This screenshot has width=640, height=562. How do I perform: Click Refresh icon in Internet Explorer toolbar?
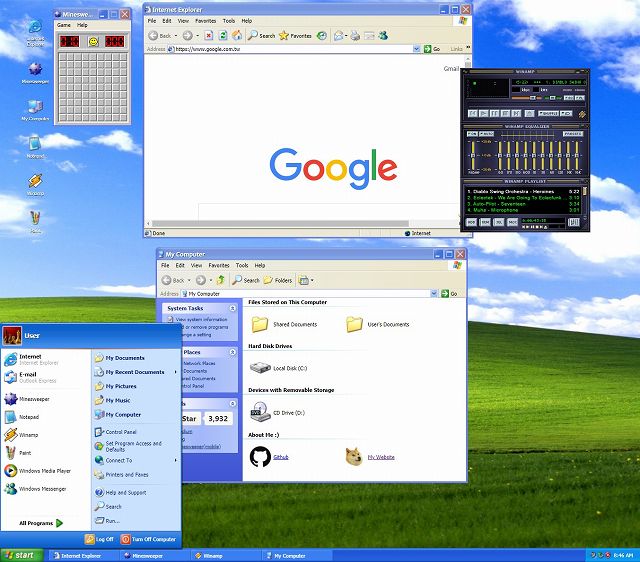click(223, 36)
